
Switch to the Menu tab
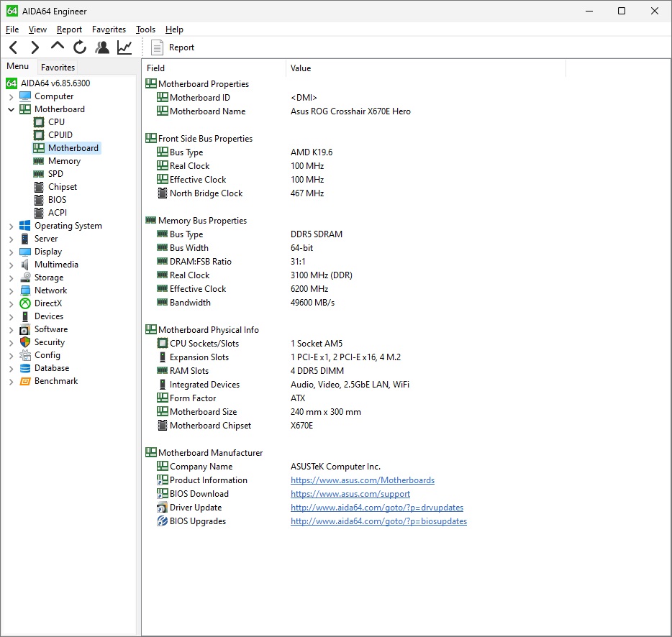(x=17, y=66)
